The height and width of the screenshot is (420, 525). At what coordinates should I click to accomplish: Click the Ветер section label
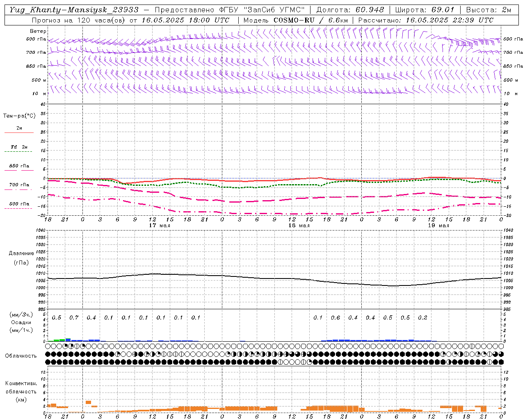[x=38, y=31]
